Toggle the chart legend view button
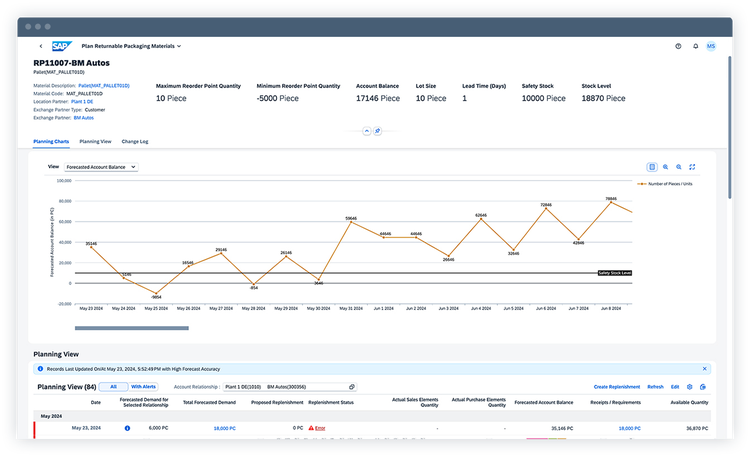 (x=651, y=167)
